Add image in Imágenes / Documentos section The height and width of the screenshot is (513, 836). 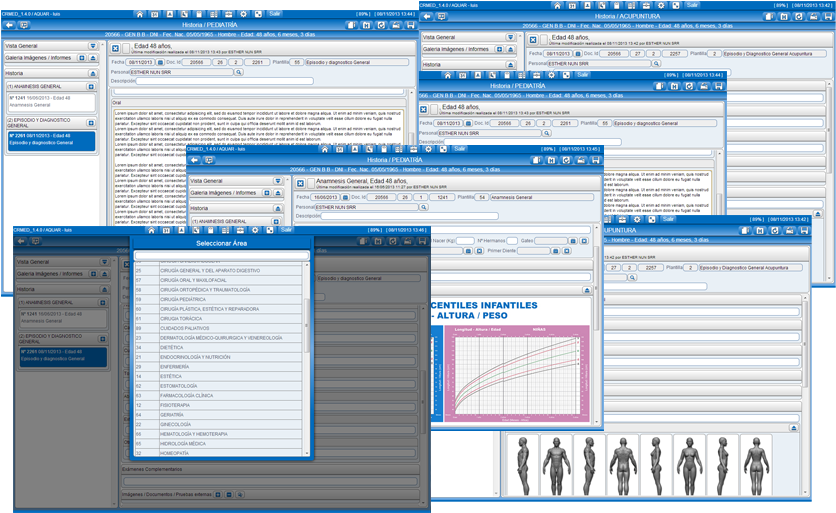pyautogui.click(x=218, y=495)
